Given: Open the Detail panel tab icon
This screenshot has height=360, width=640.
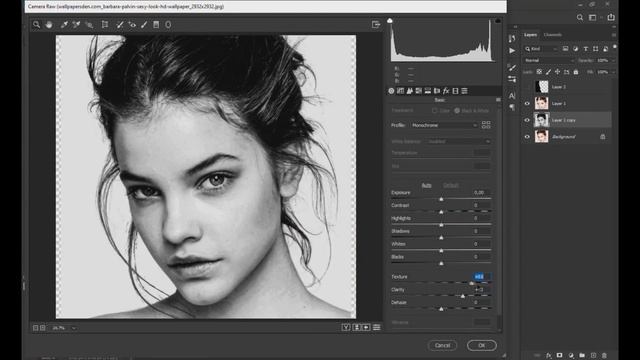Looking at the screenshot, I should point(409,91).
